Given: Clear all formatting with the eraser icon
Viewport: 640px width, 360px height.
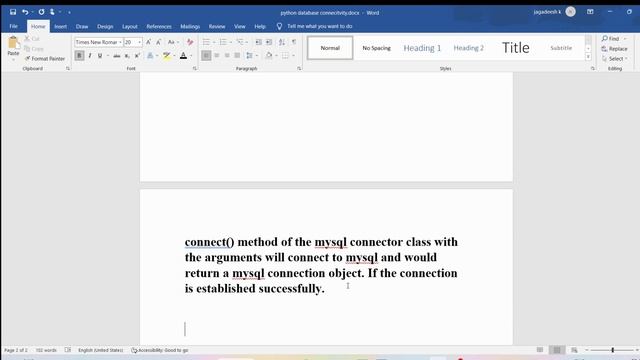Looking at the screenshot, I should tap(190, 42).
